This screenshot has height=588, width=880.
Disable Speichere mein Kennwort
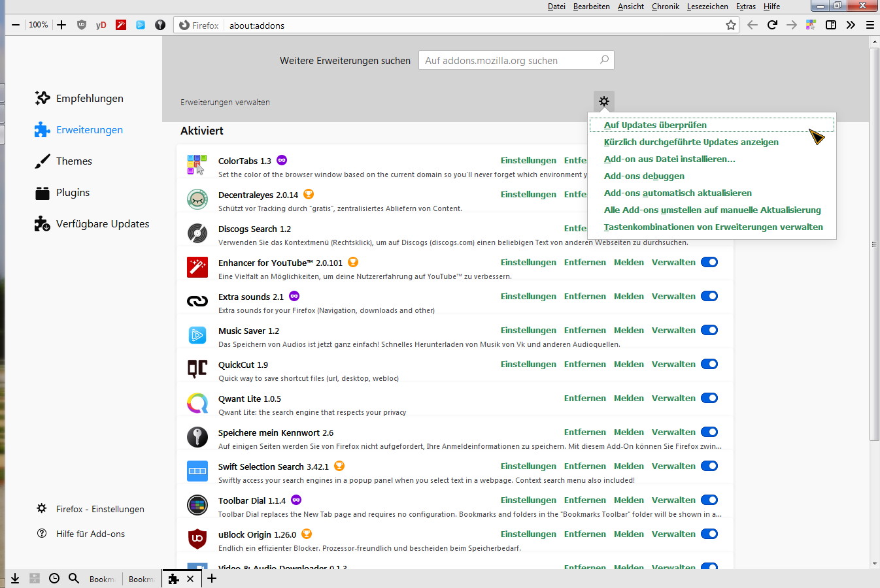pos(709,432)
